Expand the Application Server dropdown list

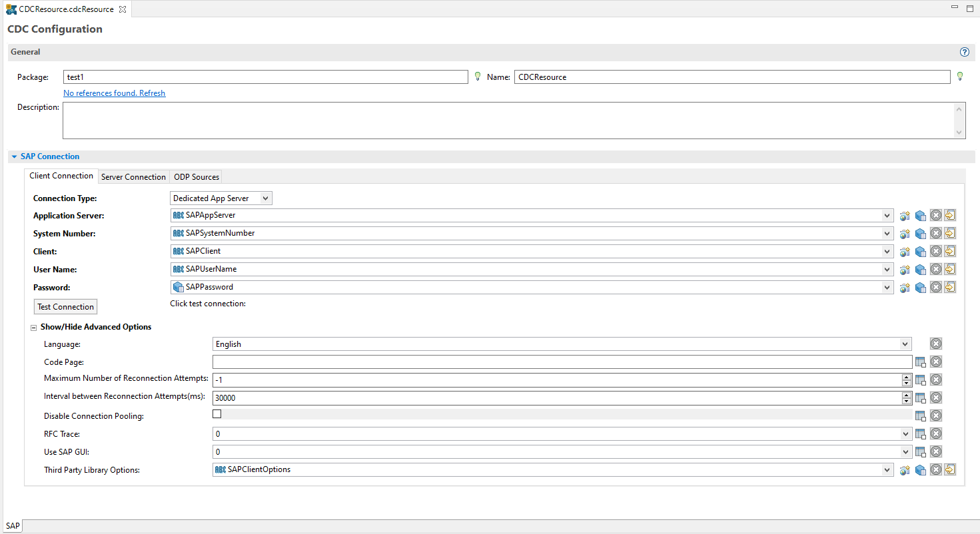pyautogui.click(x=887, y=216)
